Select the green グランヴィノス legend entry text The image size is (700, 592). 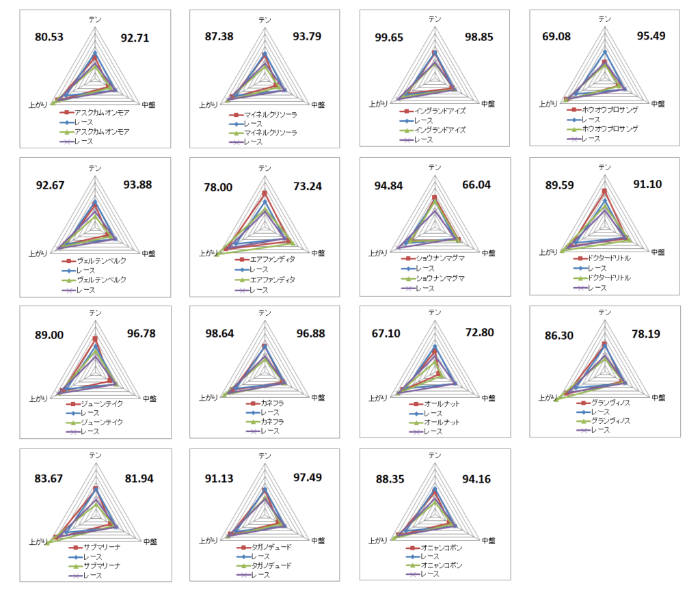tap(610, 421)
